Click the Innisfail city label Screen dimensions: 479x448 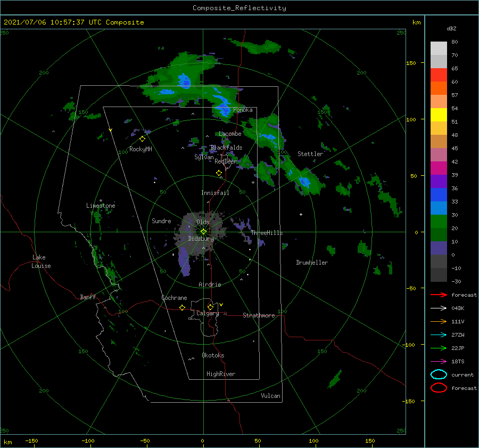pos(215,193)
